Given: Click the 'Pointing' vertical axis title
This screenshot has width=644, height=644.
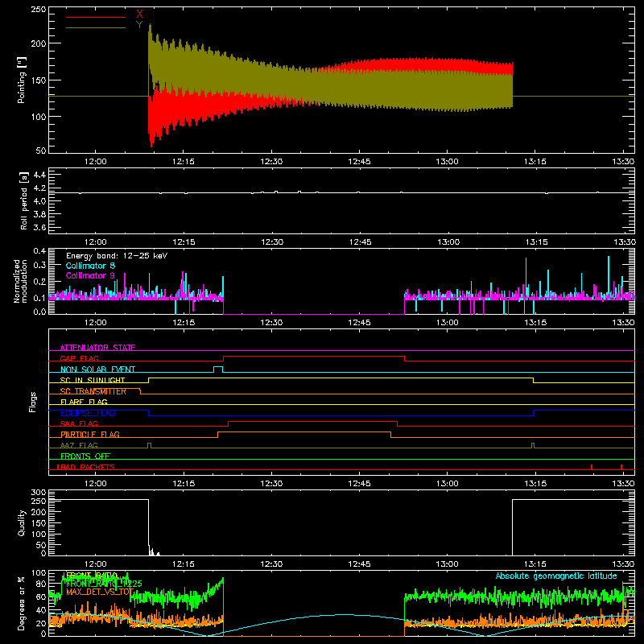Looking at the screenshot, I should point(22,80).
